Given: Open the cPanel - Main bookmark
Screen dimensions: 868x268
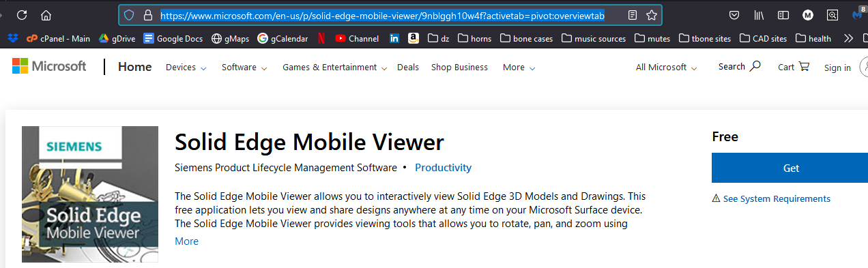Looking at the screenshot, I should (59, 39).
